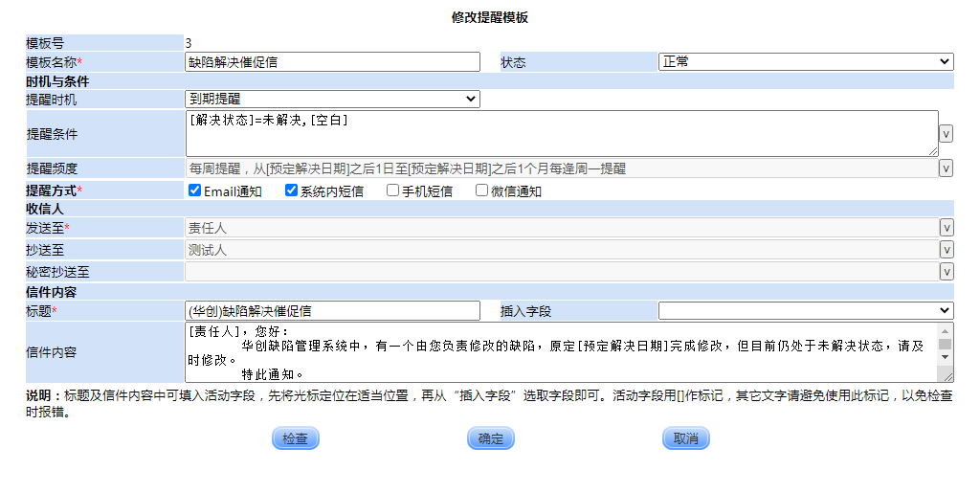Open the V picker for 抄送至
This screenshot has width=980, height=493.
(946, 250)
